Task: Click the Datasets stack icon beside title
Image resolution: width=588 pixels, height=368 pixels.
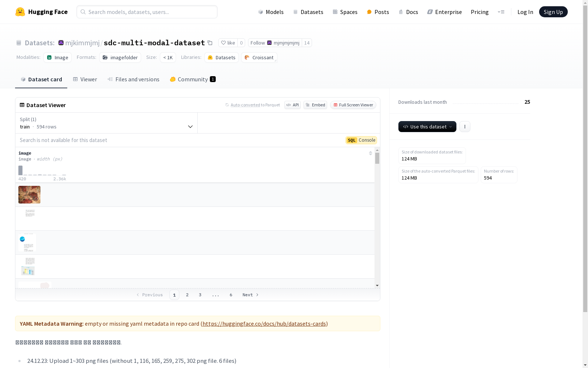Action: pyautogui.click(x=19, y=43)
